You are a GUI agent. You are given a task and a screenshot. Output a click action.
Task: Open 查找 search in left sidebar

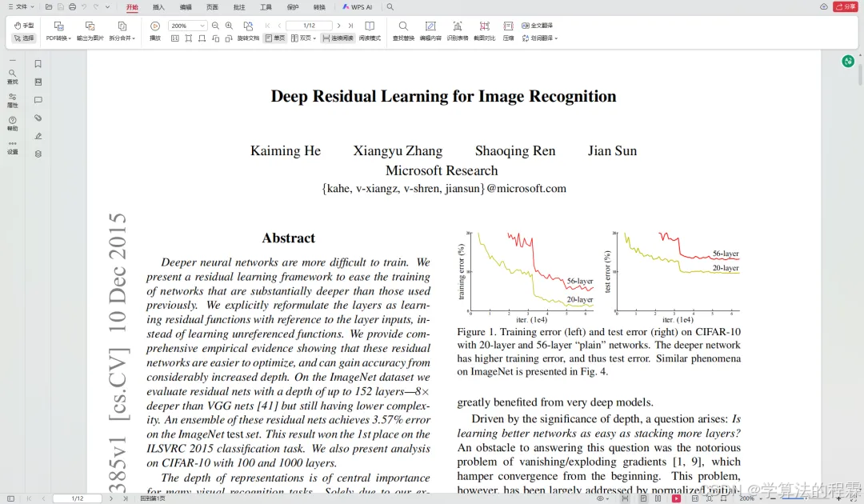click(x=12, y=77)
